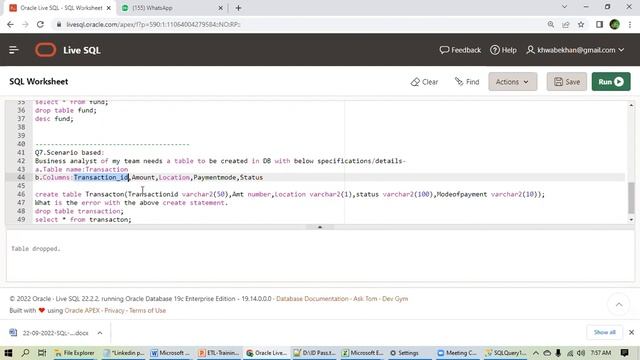Open a new browser tab
640x360 pixels.
pyautogui.click(x=238, y=8)
